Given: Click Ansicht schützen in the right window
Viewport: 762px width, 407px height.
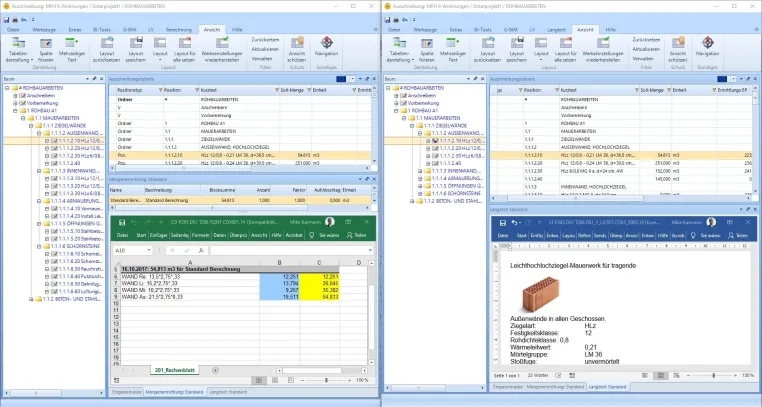Looking at the screenshot, I should (x=677, y=50).
